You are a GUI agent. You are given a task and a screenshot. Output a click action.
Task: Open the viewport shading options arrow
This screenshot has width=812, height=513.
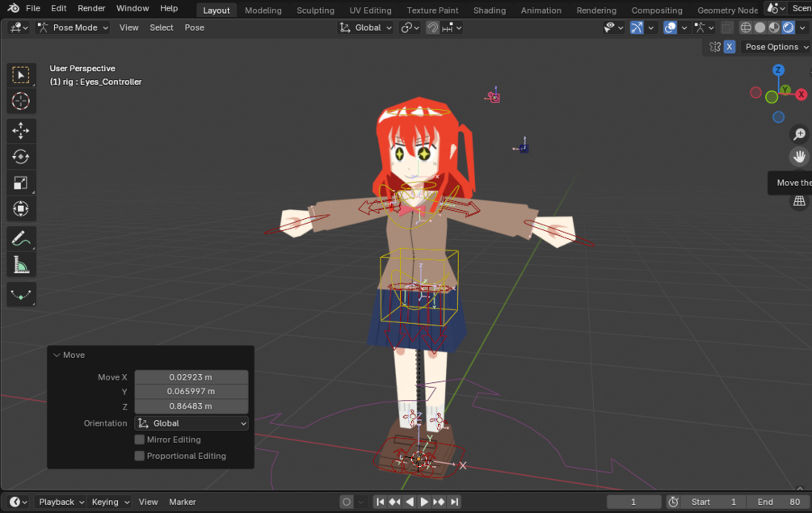(x=802, y=27)
